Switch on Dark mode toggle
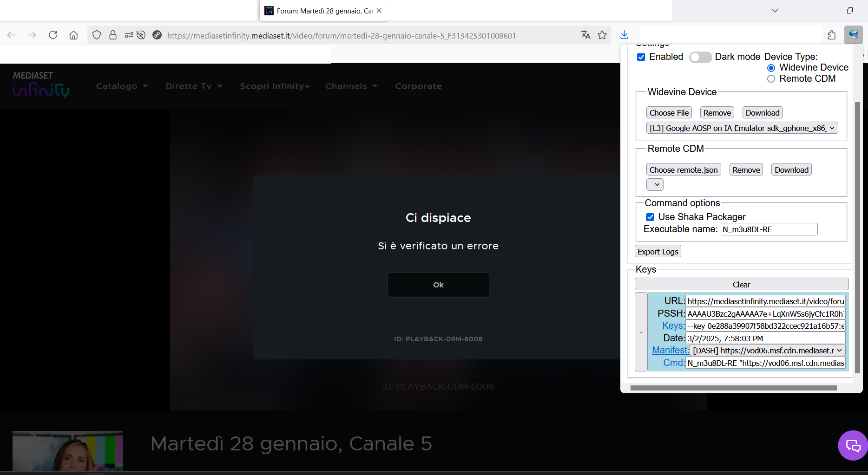 click(700, 57)
